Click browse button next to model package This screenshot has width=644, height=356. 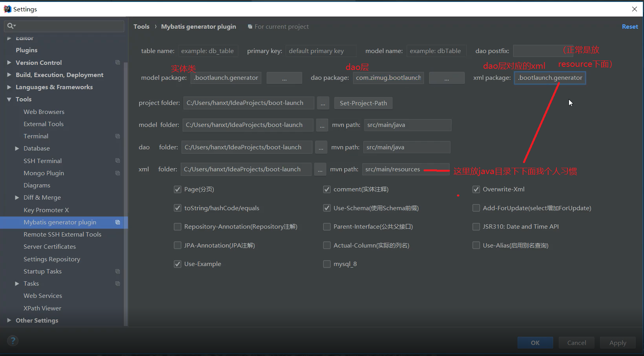[284, 78]
